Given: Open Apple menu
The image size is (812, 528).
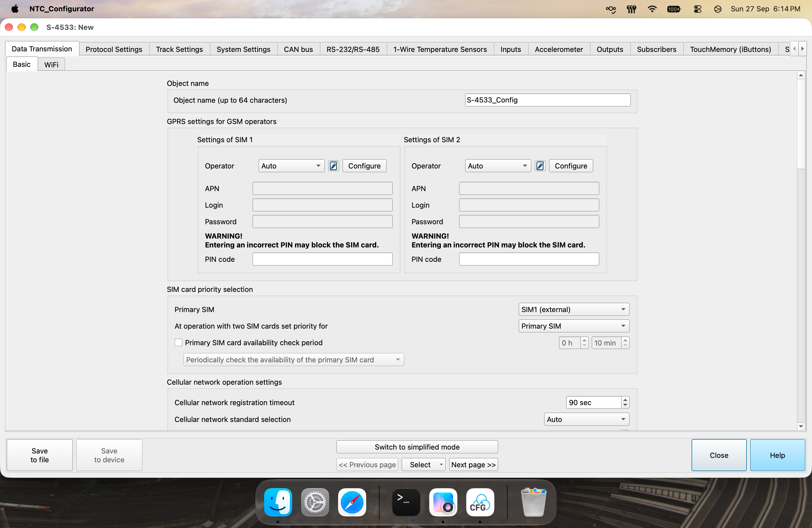Looking at the screenshot, I should (15, 9).
